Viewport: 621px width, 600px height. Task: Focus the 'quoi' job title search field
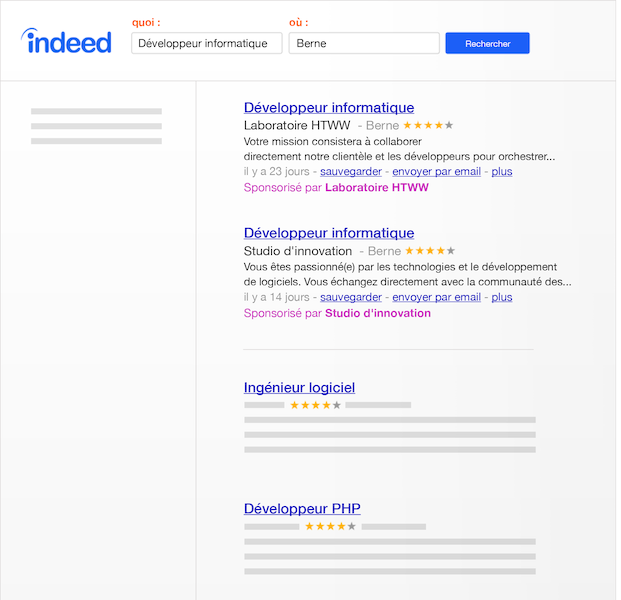click(x=206, y=43)
